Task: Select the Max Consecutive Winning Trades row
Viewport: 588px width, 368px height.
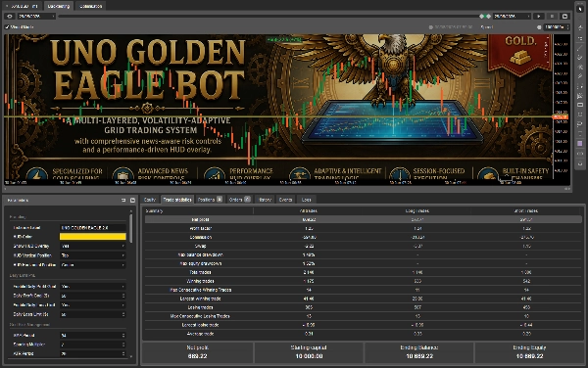Action: [x=363, y=290]
